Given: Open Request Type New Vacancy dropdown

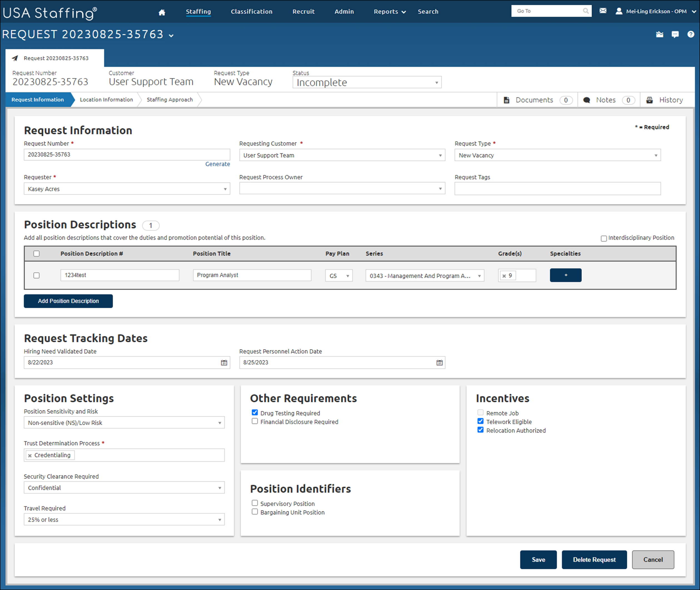Looking at the screenshot, I should (557, 155).
